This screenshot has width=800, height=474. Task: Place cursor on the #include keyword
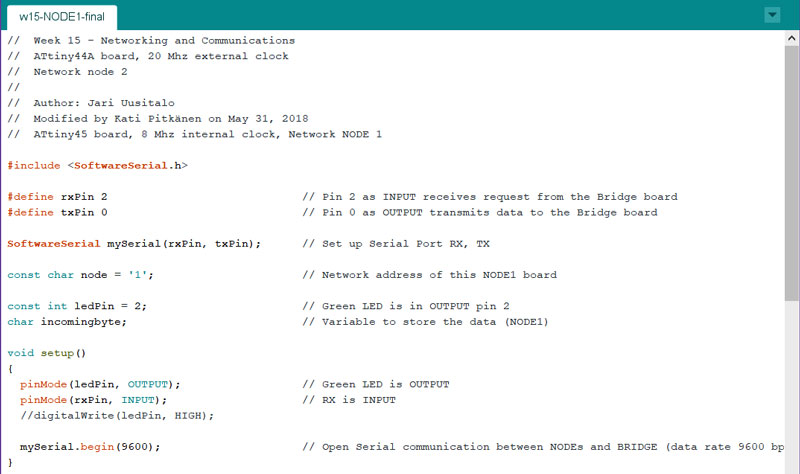(x=34, y=166)
